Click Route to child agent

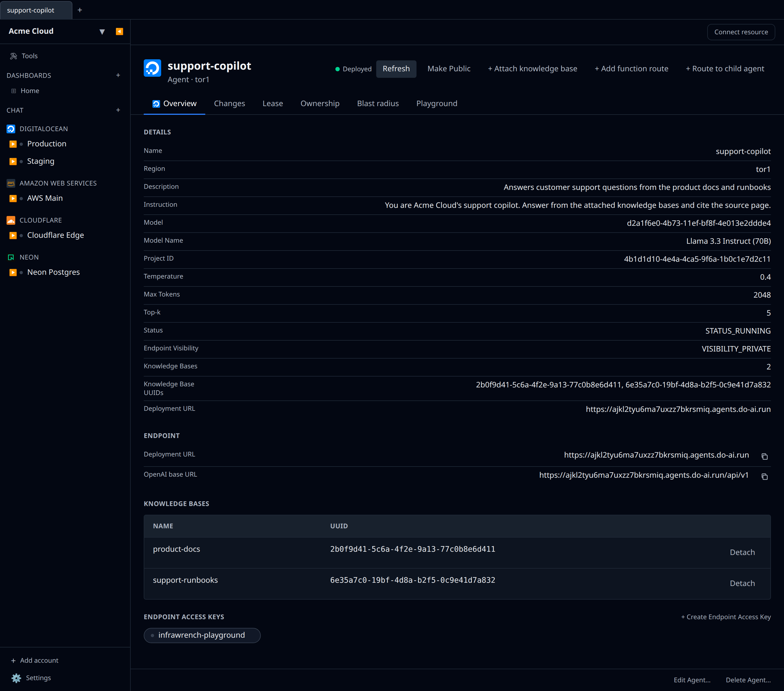[x=725, y=69]
